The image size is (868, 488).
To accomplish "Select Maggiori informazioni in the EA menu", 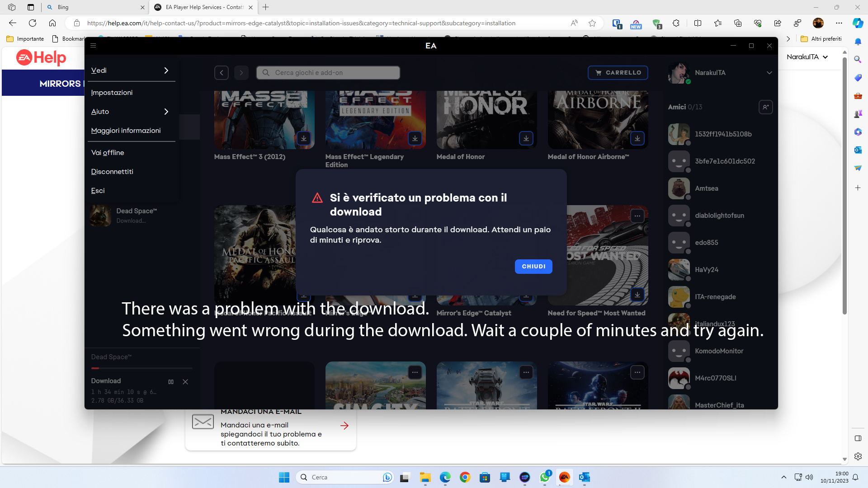I will (126, 131).
